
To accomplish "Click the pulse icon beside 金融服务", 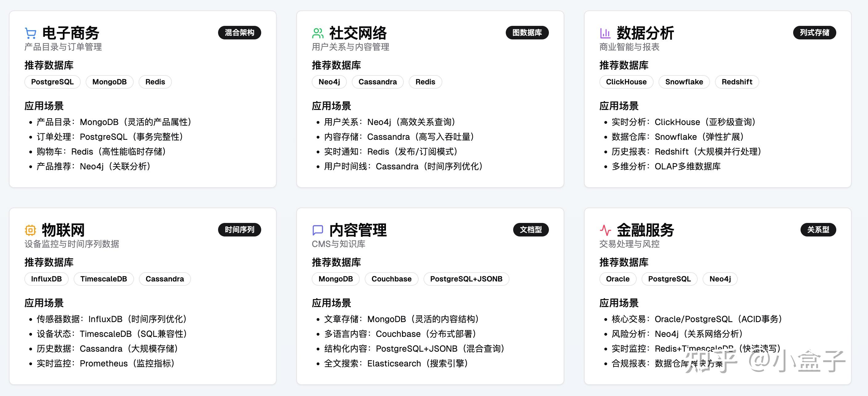I will tap(605, 230).
